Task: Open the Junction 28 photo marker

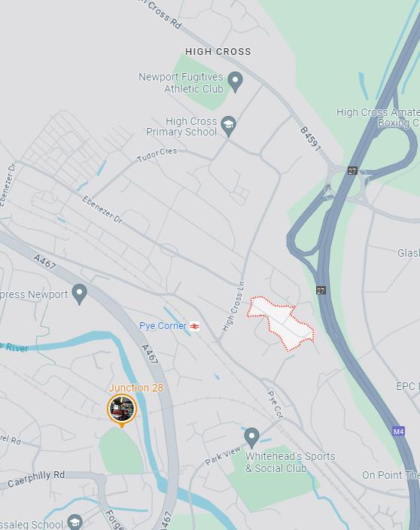Action: click(x=122, y=410)
